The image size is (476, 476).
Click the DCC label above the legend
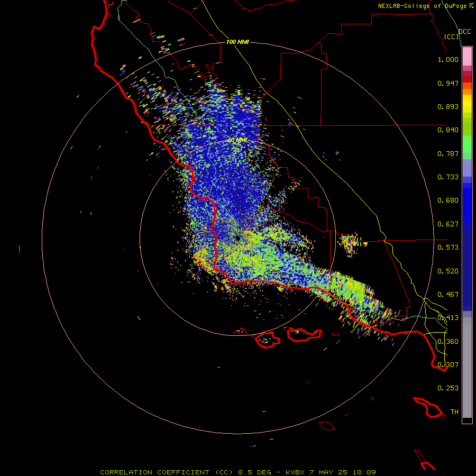tap(465, 32)
